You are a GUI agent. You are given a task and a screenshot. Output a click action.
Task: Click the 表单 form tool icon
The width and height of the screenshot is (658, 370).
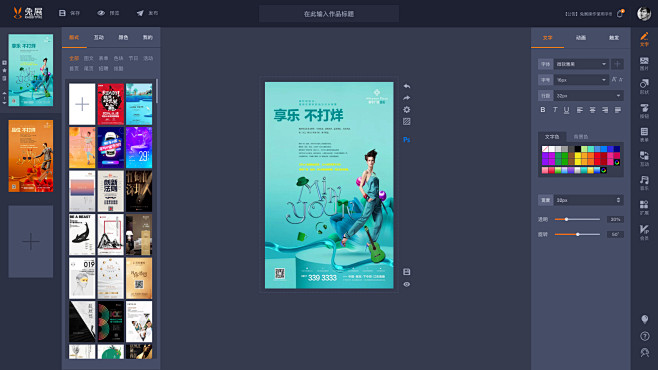coord(644,135)
